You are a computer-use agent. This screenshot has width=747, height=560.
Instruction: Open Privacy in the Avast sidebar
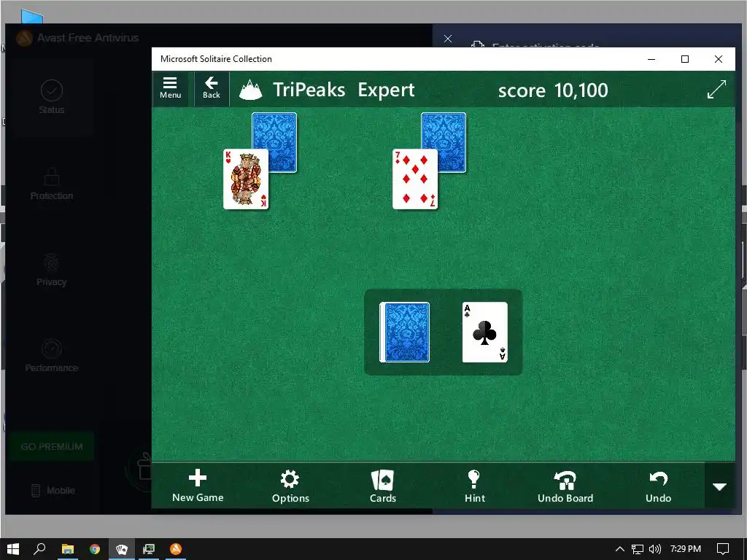(x=52, y=270)
